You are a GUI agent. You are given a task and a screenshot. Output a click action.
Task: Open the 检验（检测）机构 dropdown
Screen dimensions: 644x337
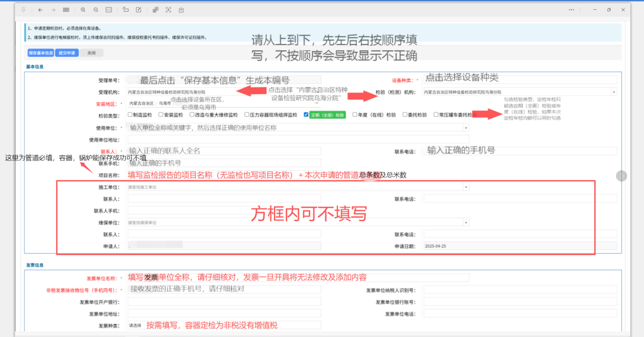coord(614,91)
